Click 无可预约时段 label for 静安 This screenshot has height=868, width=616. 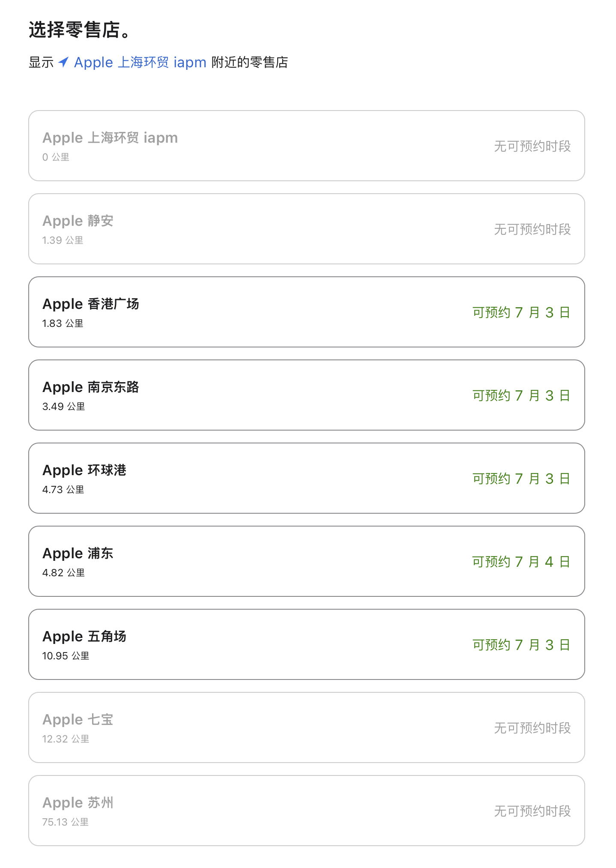click(x=532, y=229)
